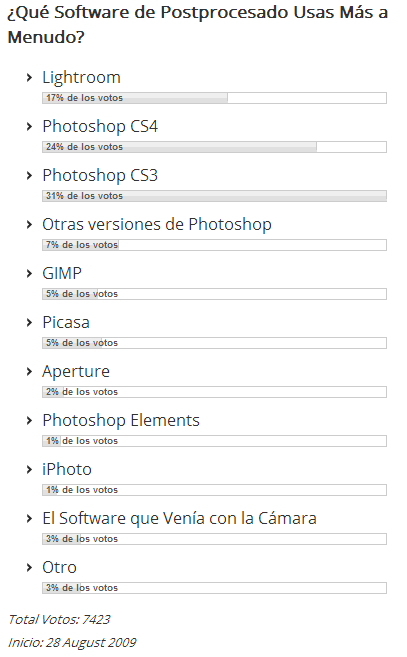Image resolution: width=407 pixels, height=657 pixels.
Task: Click the Total Votos: 7423 text
Action: (59, 619)
